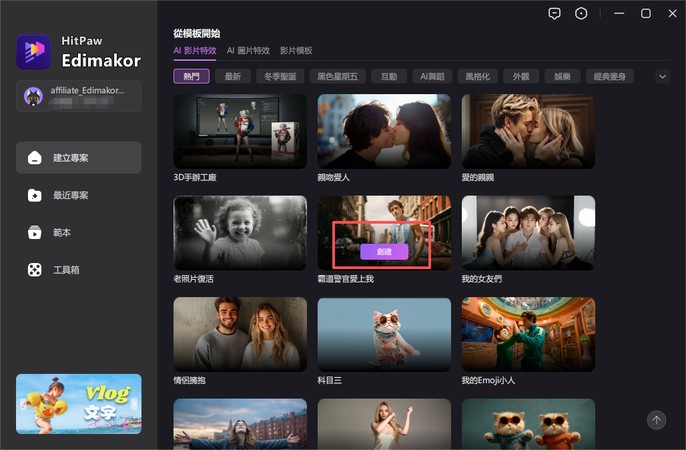Switch to the AI 圖片特效 tab
This screenshot has width=686, height=450.
pos(248,51)
